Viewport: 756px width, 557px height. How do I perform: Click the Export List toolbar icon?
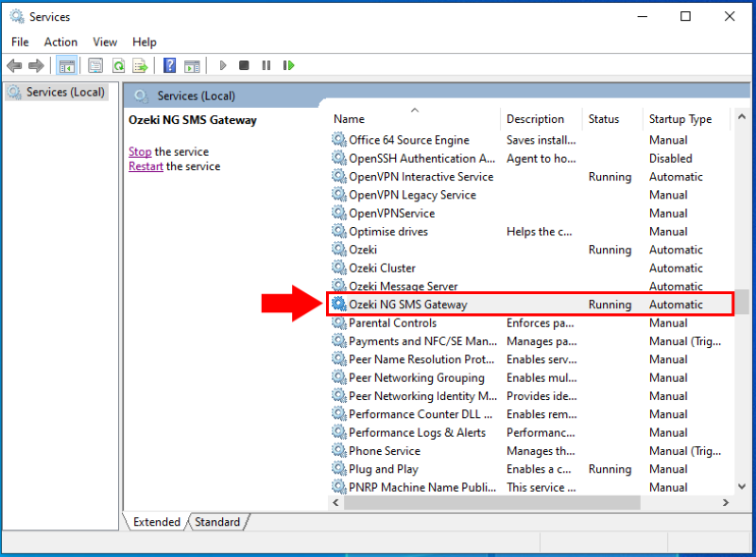[140, 65]
